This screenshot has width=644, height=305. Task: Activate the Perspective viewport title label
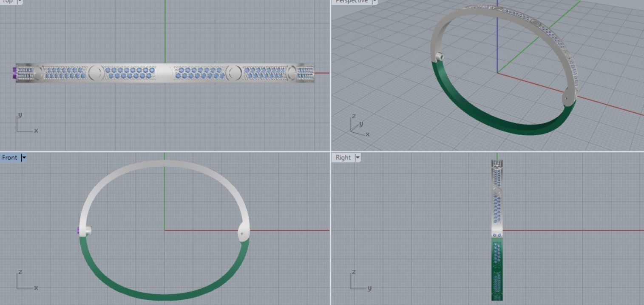point(352,1)
